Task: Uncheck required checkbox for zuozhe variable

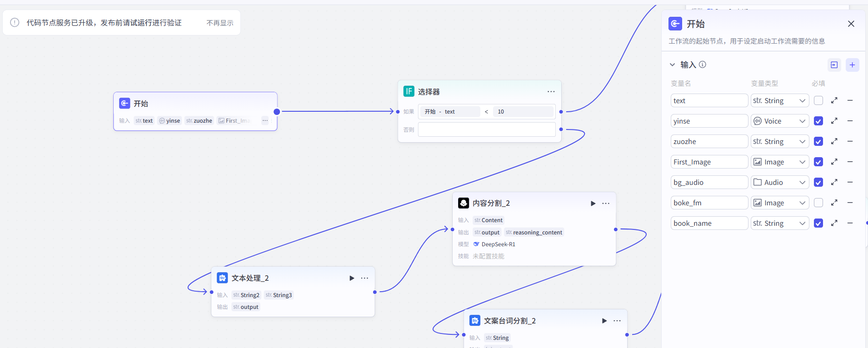Action: (818, 141)
